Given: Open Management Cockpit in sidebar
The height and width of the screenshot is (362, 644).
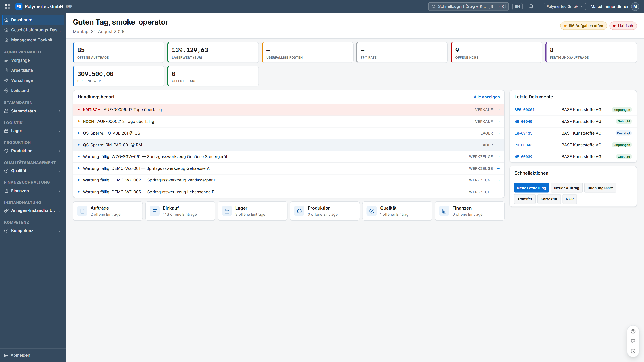Looking at the screenshot, I should click(x=33, y=40).
